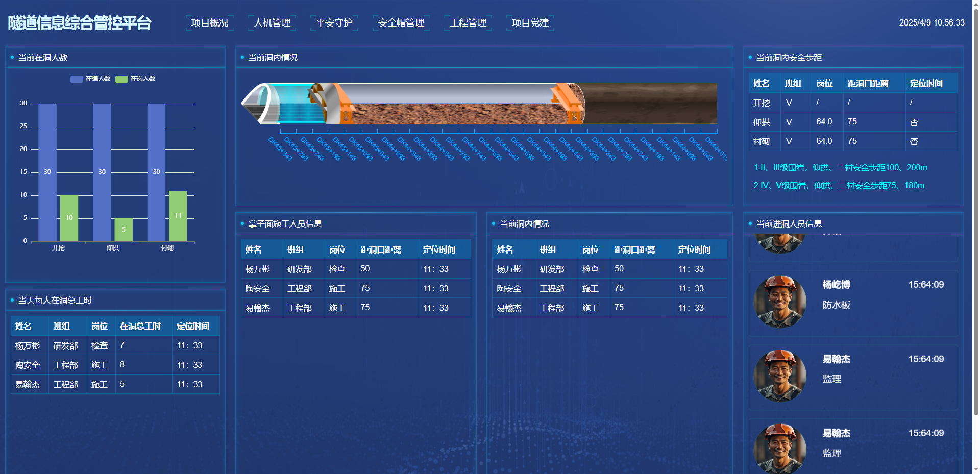Click 在洞总工时 column header
The width and height of the screenshot is (980, 474).
(x=140, y=326)
